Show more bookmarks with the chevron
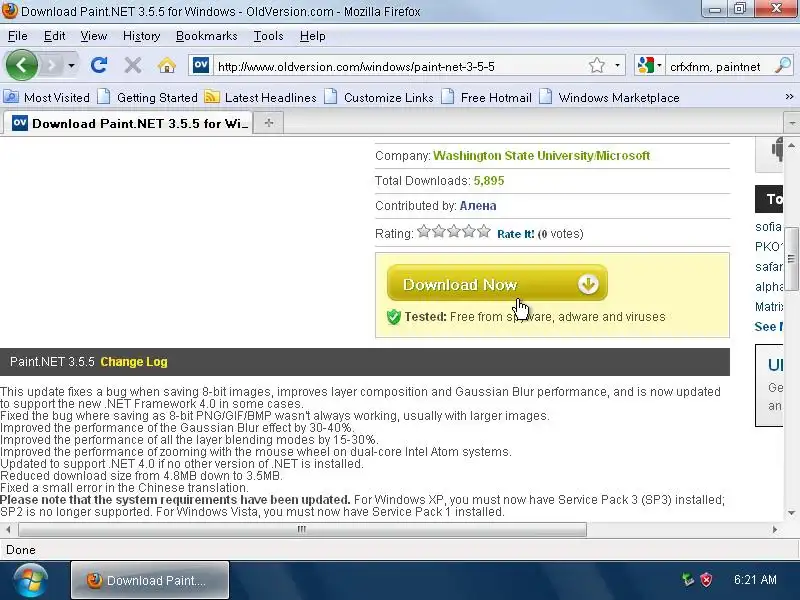 (789, 96)
